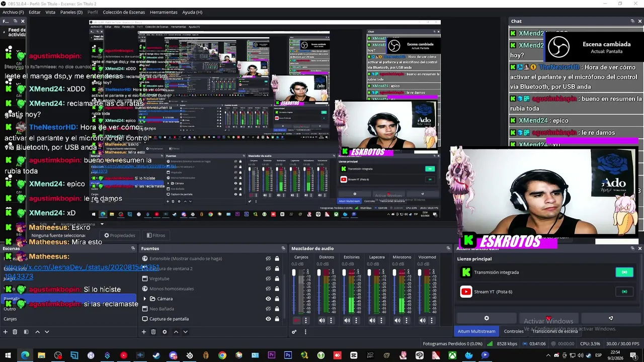Mute the Lapecera audio channel
644x362 pixels.
(372, 320)
